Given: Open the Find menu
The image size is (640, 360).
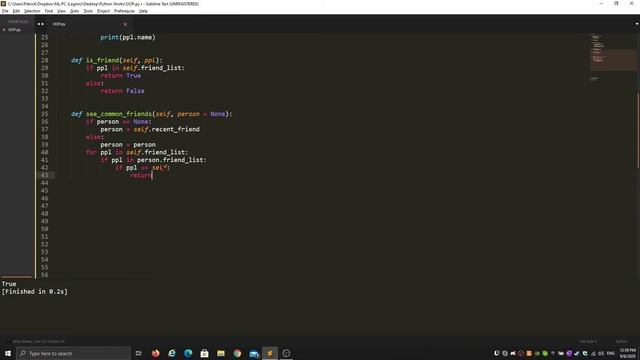Looking at the screenshot, I should tap(49, 11).
